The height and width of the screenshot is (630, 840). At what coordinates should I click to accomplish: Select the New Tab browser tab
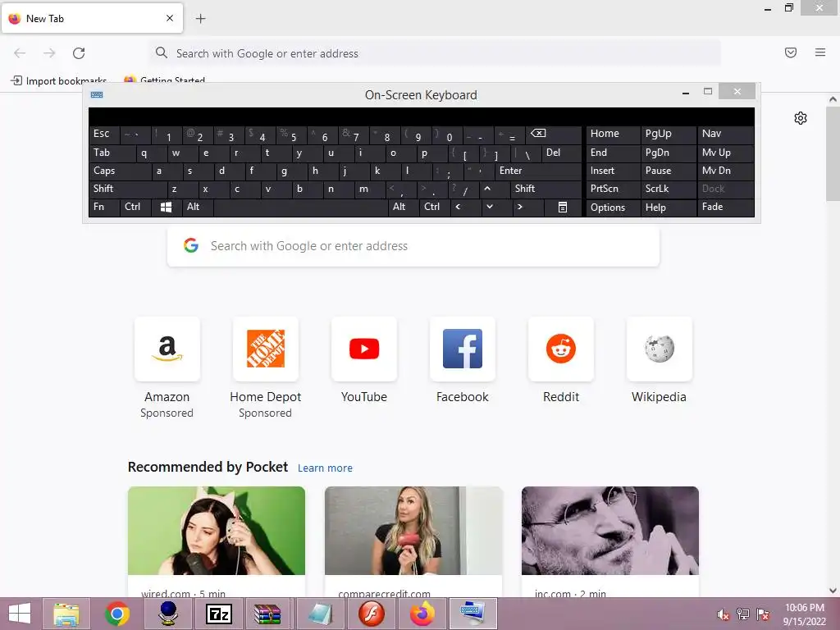92,19
